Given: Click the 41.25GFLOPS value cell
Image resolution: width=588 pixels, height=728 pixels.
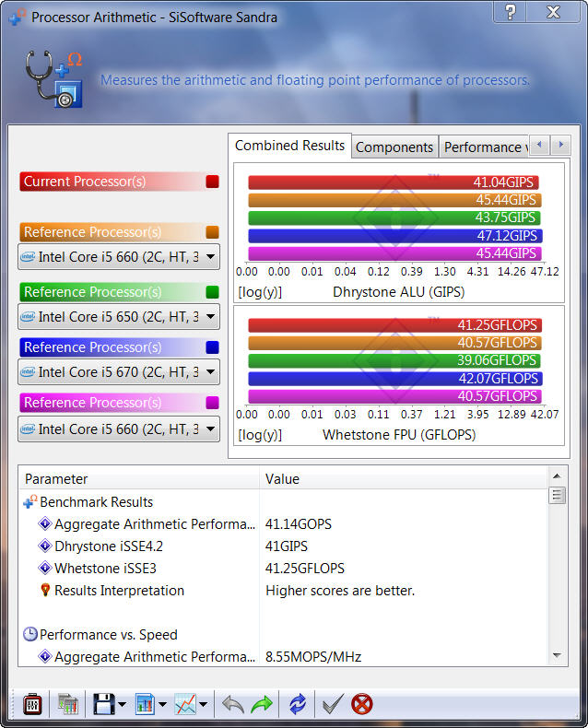Looking at the screenshot, I should [305, 569].
